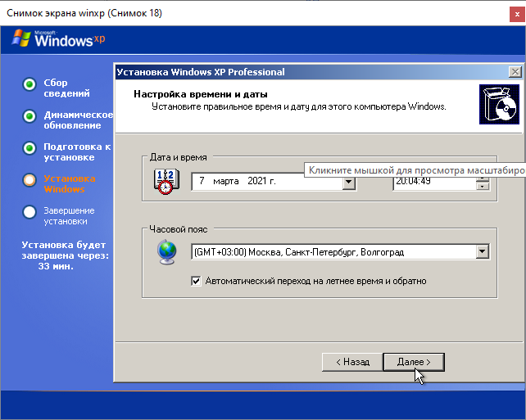This screenshot has width=526, height=420.
Task: Click the globe time zone icon
Action: [x=166, y=252]
